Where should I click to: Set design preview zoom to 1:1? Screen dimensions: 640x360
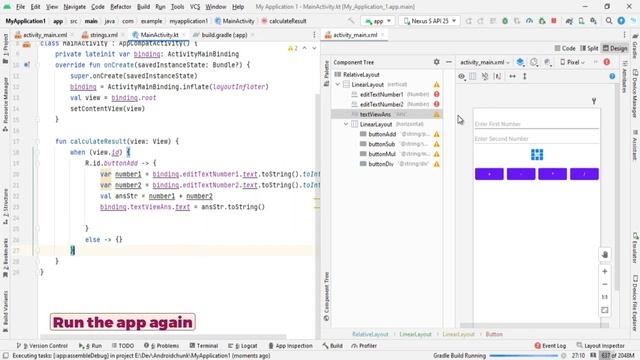[605, 297]
